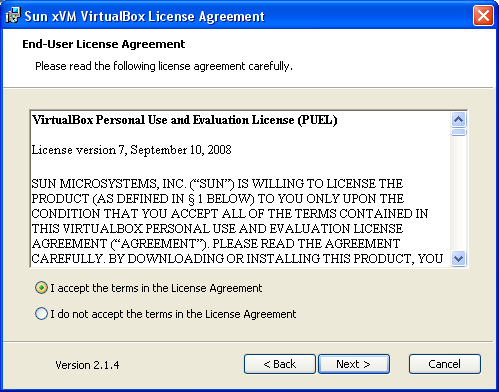Viewport: 499px width, 392px height.
Task: Click the 'License version 7' line
Action: [131, 150]
